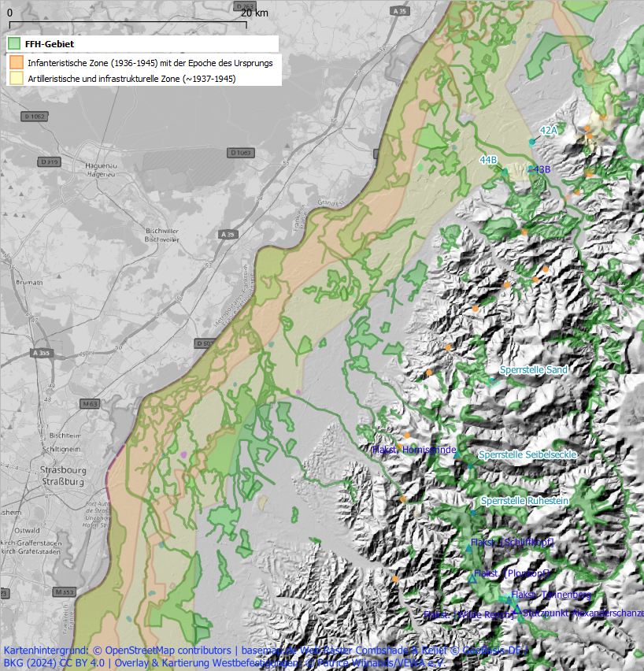Select the Sperrstelle Sand marker
The width and height of the screenshot is (644, 671).
(x=491, y=381)
